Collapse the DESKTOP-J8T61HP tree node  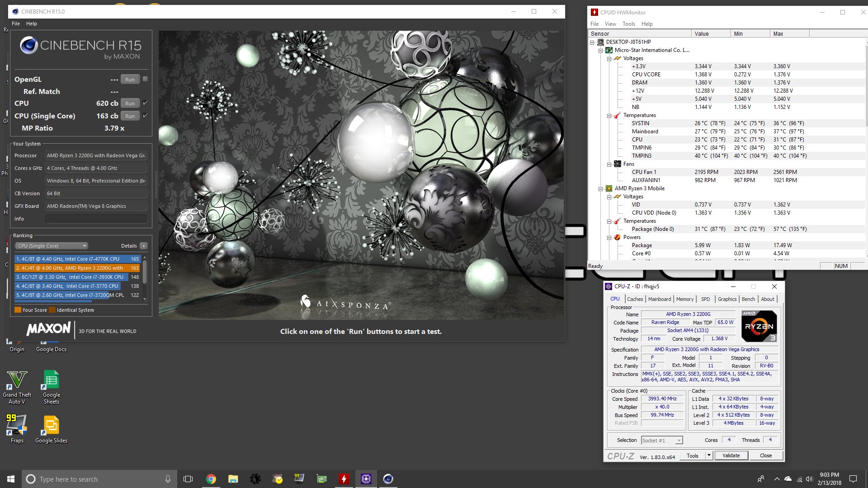click(x=592, y=42)
